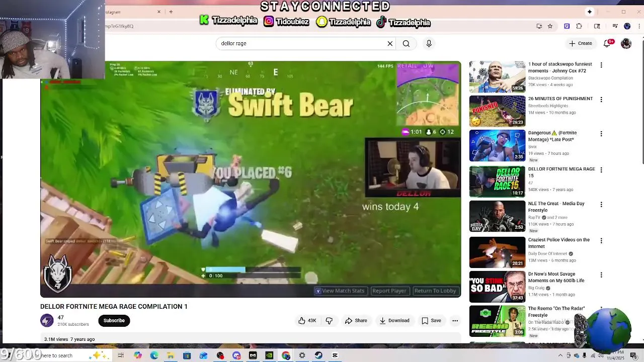Start voice search with microphone icon
Screen dimensions: 644x362
click(x=429, y=44)
